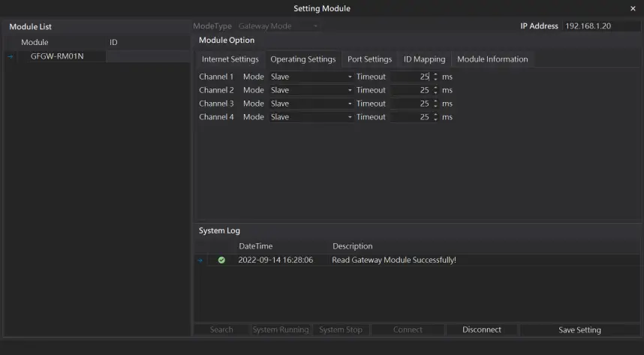This screenshot has height=355, width=644.
Task: Select the Operating Settings tab
Action: (x=303, y=59)
